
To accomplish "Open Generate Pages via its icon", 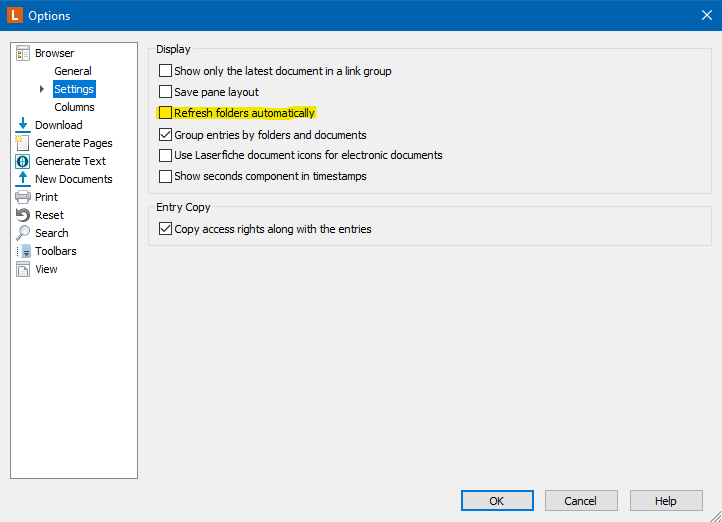I will click(23, 143).
